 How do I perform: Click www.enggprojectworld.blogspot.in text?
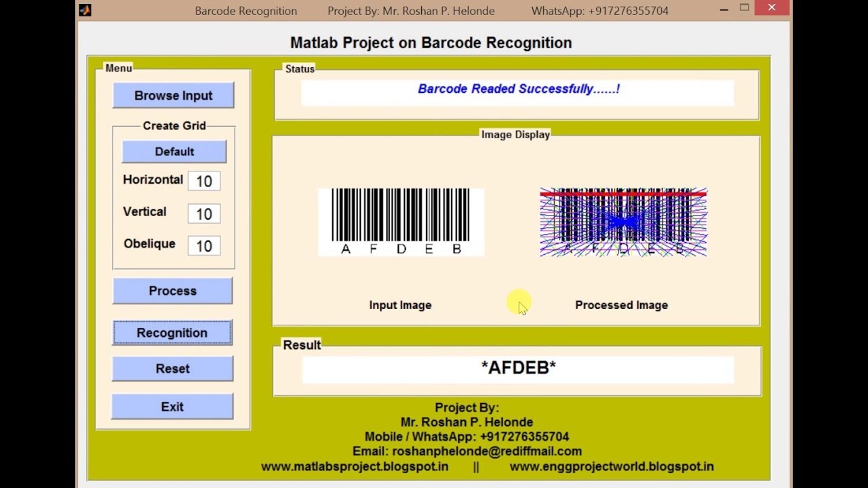click(x=612, y=466)
